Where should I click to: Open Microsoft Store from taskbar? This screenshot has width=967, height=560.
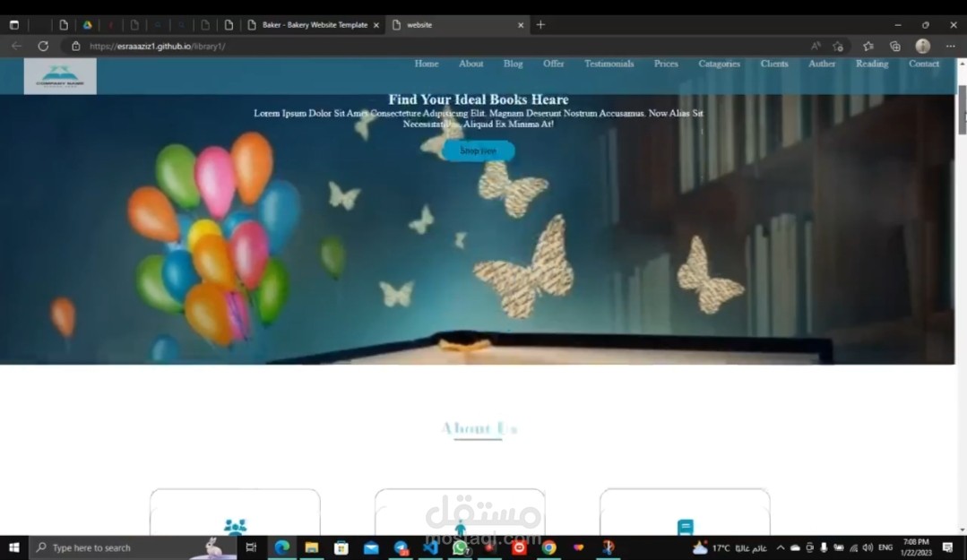[x=341, y=547]
